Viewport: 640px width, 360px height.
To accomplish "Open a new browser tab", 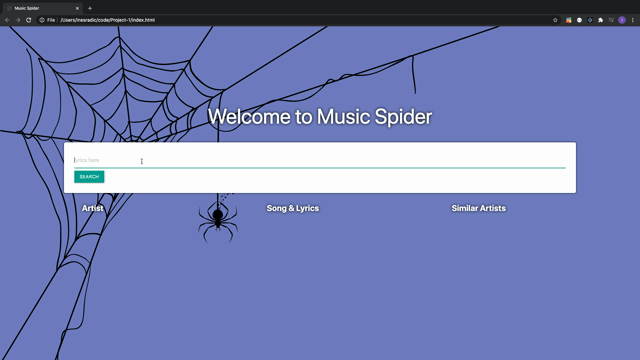I will tap(90, 8).
